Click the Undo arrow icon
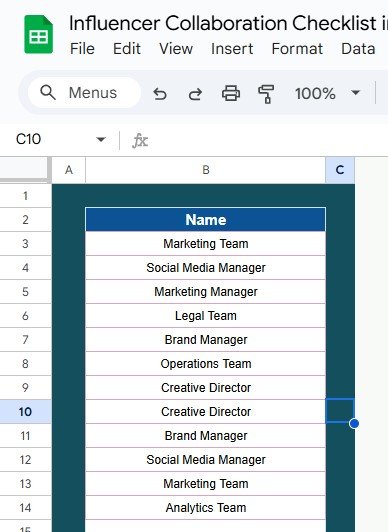This screenshot has height=532, width=388. [160, 93]
